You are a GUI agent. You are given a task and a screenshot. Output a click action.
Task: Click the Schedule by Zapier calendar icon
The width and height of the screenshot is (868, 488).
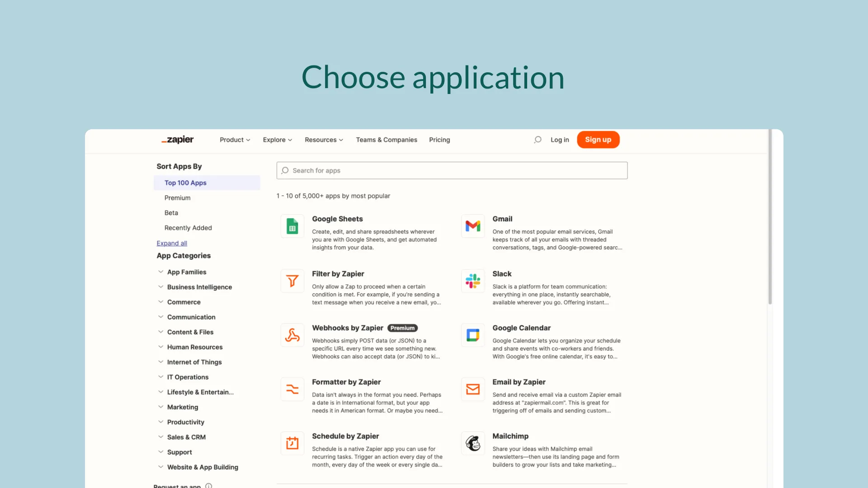(x=292, y=443)
